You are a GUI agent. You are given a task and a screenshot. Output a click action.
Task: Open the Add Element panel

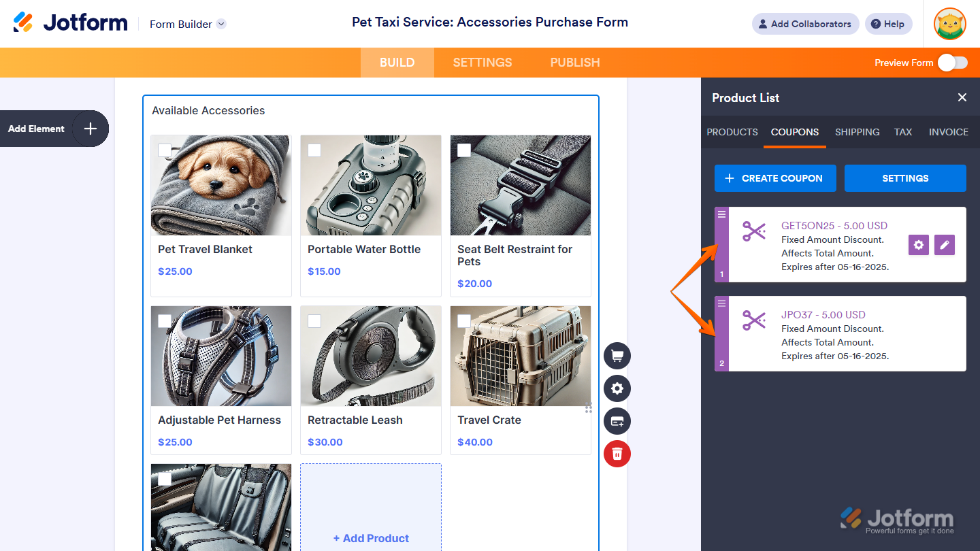[x=90, y=129]
